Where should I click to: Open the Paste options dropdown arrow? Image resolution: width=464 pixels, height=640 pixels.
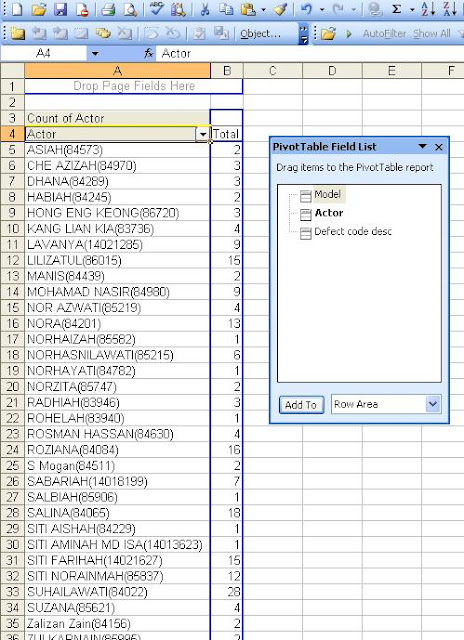263,9
